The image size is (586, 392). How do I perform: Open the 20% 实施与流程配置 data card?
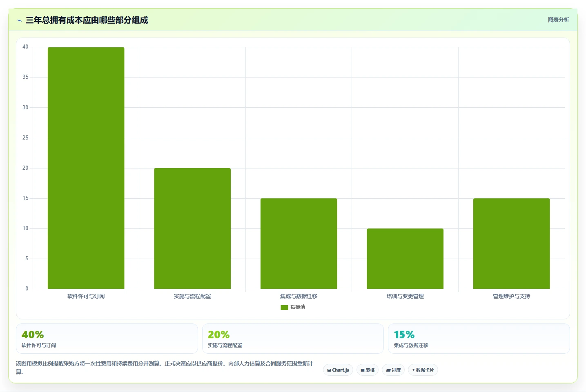(293, 339)
